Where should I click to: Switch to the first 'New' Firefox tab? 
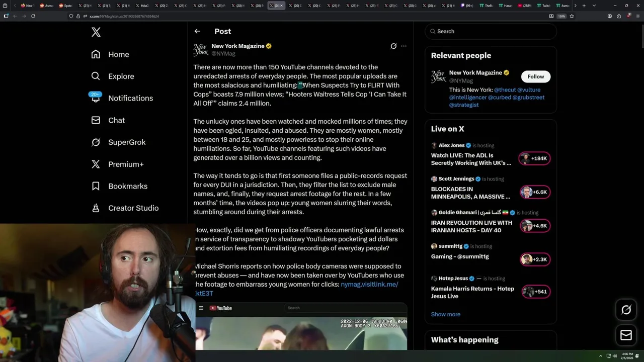(28, 6)
